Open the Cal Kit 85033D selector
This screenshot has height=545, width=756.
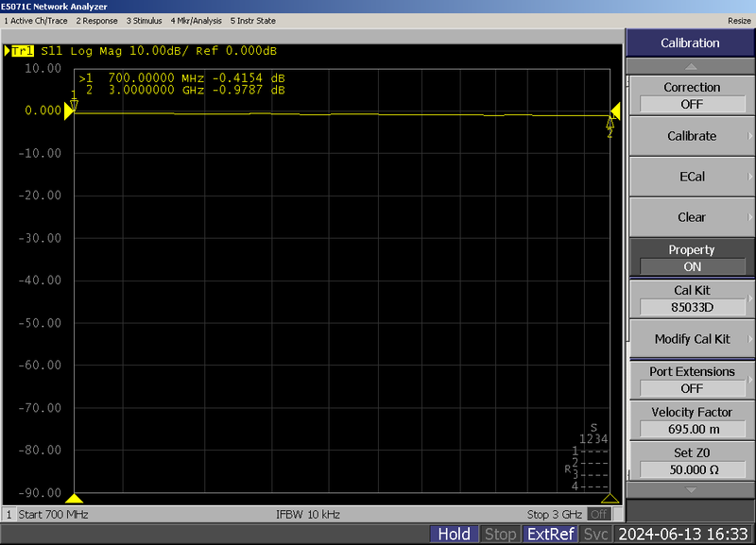pos(691,298)
